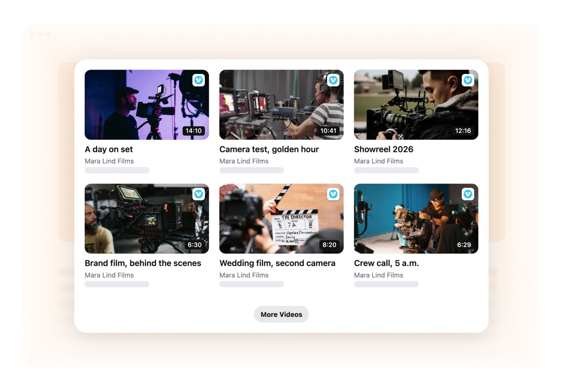Click 'Mara Lind Films' under 'Brand film'
The image size is (563, 392).
(109, 275)
